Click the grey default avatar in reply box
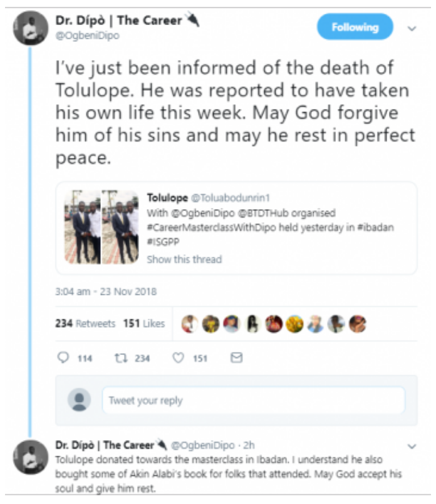 coord(79,400)
